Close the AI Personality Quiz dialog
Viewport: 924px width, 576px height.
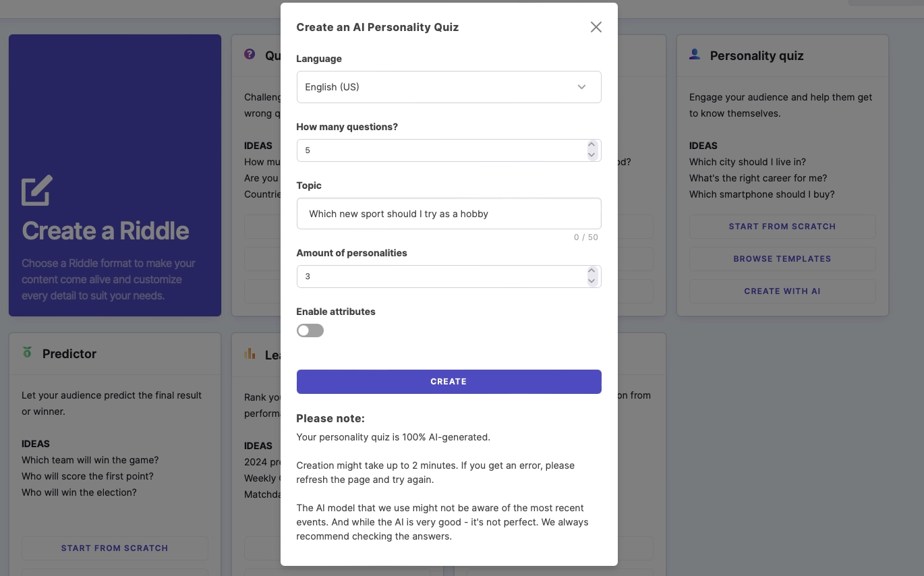(596, 27)
